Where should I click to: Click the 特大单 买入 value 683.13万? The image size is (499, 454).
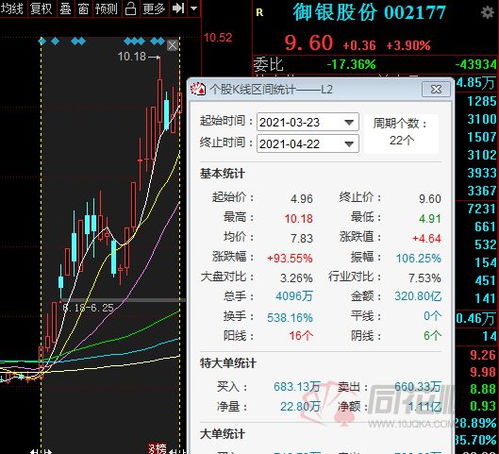click(297, 387)
